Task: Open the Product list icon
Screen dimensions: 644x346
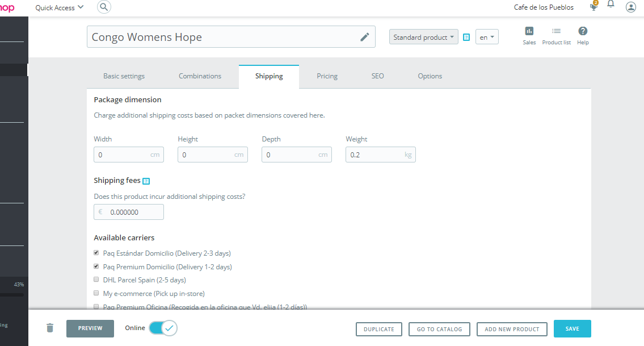Action: pyautogui.click(x=556, y=36)
